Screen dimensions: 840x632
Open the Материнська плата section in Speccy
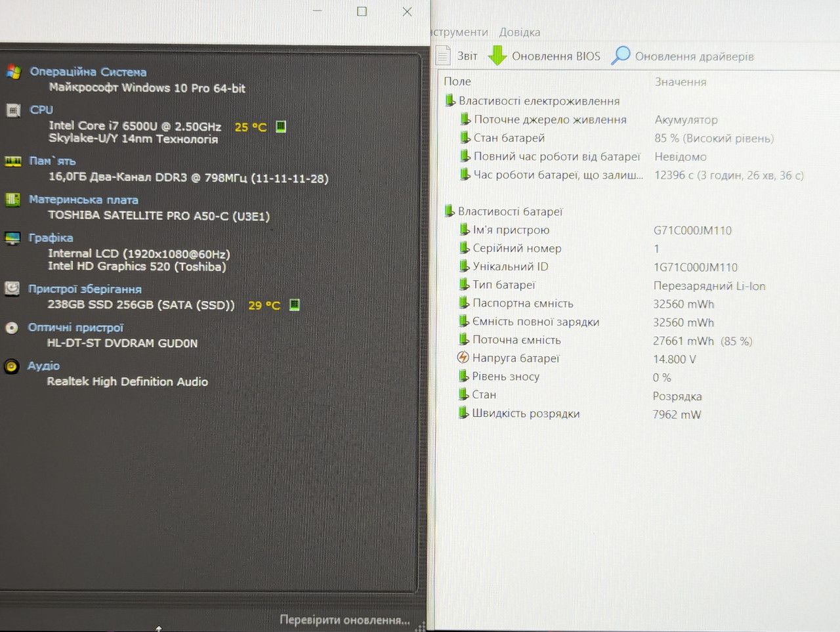(83, 200)
